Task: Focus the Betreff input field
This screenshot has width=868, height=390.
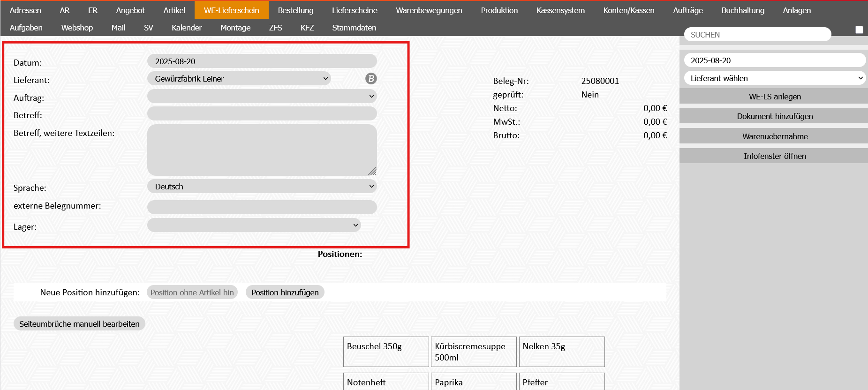Action: click(x=262, y=114)
